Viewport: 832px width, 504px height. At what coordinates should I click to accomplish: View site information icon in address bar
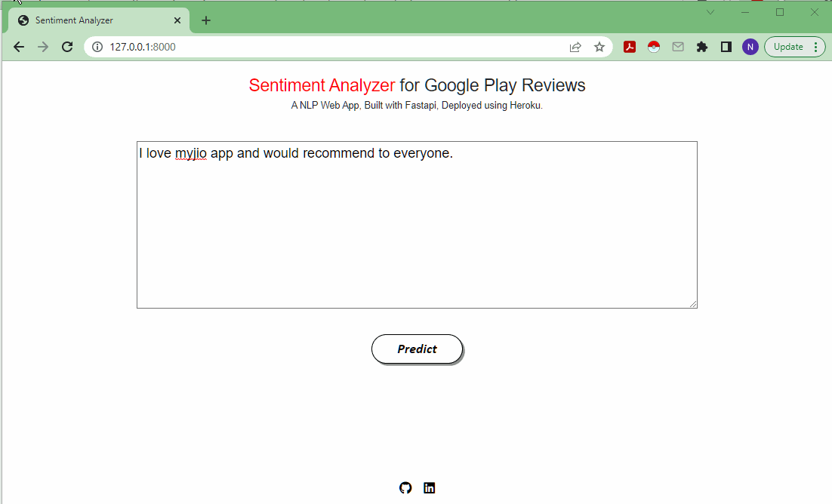coord(97,47)
